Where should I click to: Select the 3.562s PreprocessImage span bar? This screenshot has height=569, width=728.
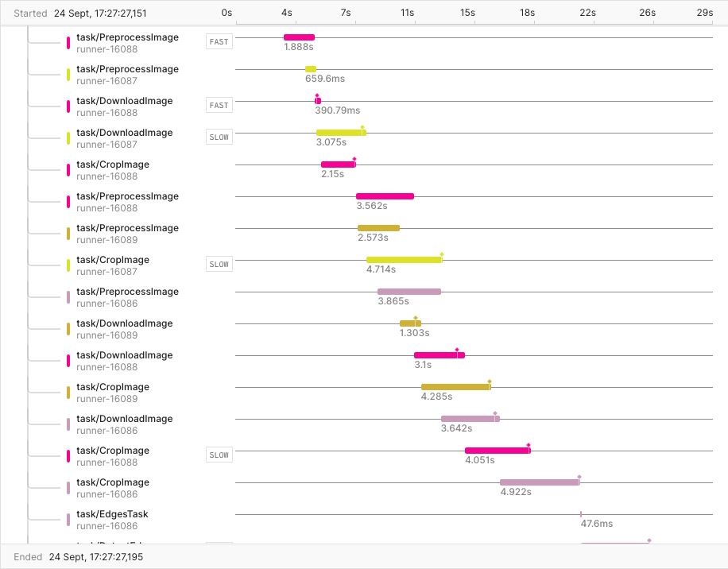tap(385, 195)
